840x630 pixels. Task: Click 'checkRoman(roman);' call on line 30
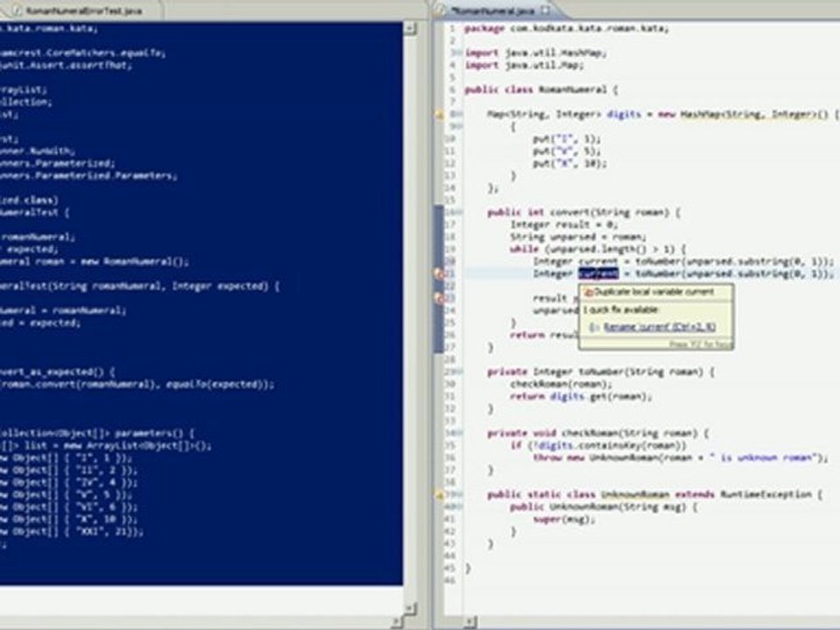[561, 384]
